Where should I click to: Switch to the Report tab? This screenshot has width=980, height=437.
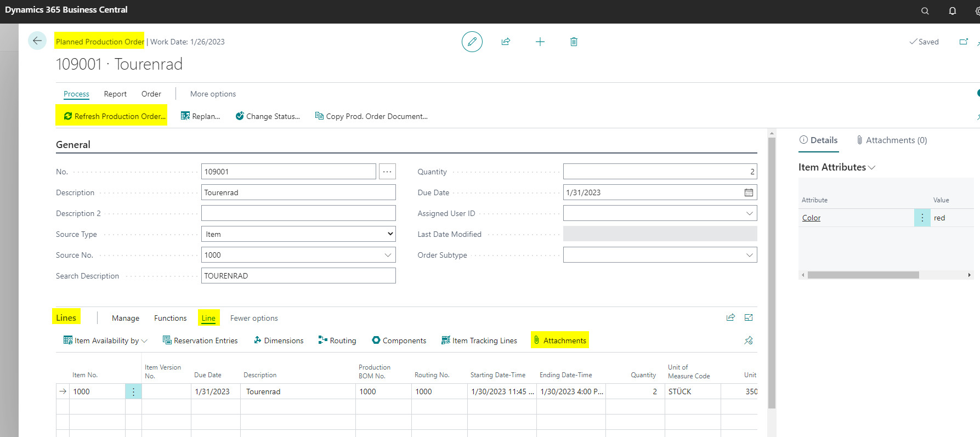115,94
